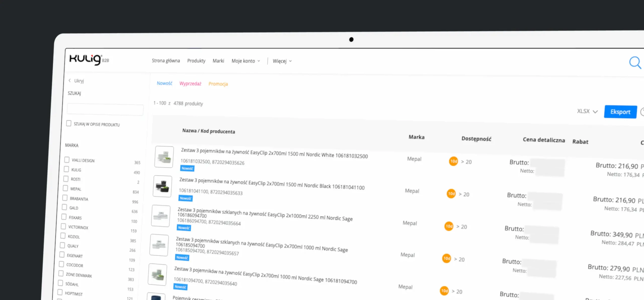Go to Strona główna
The width and height of the screenshot is (644, 300).
[x=166, y=61]
